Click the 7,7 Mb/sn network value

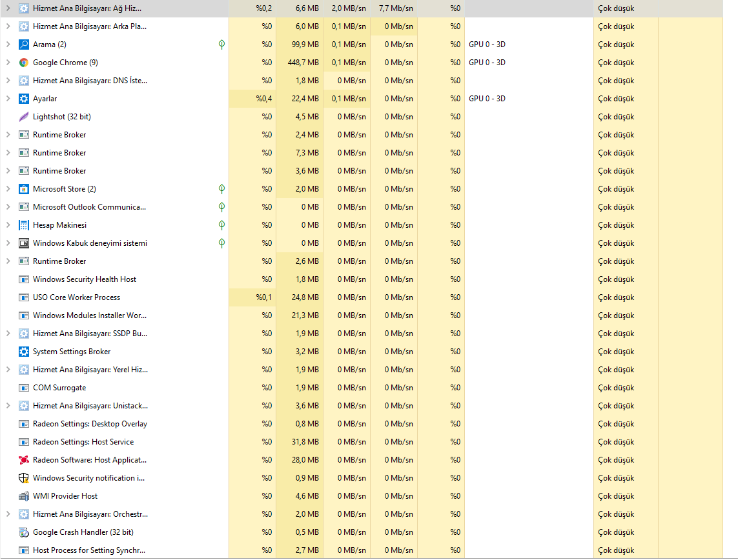tap(396, 8)
